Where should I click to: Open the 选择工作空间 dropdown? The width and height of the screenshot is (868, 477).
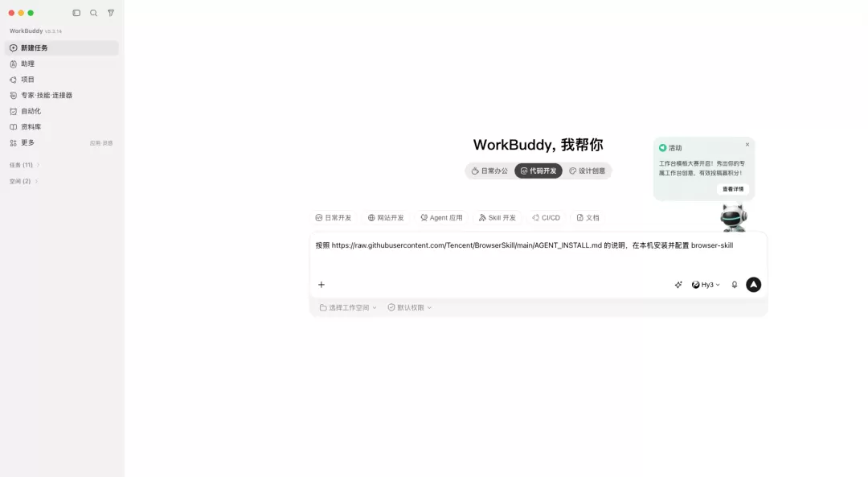coord(348,307)
